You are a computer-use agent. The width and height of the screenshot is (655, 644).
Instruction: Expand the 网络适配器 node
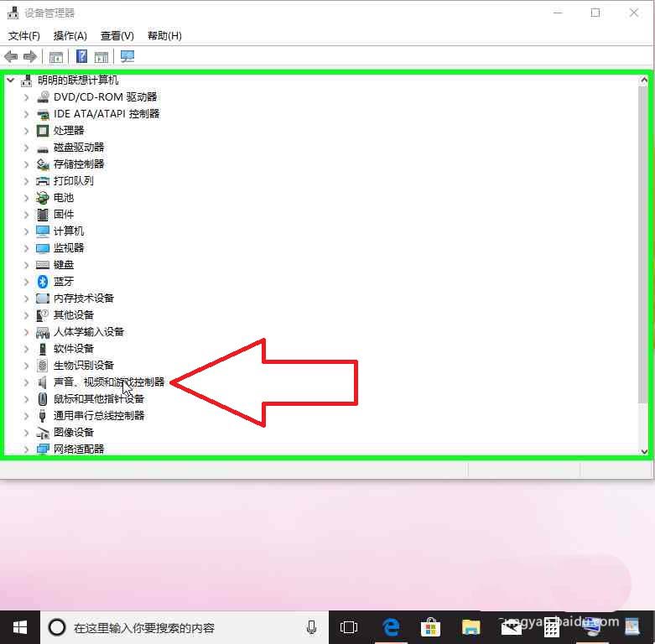click(26, 449)
